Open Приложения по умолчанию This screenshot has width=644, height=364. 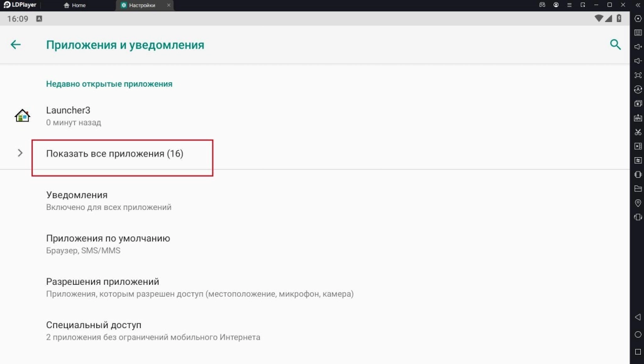[x=108, y=238]
